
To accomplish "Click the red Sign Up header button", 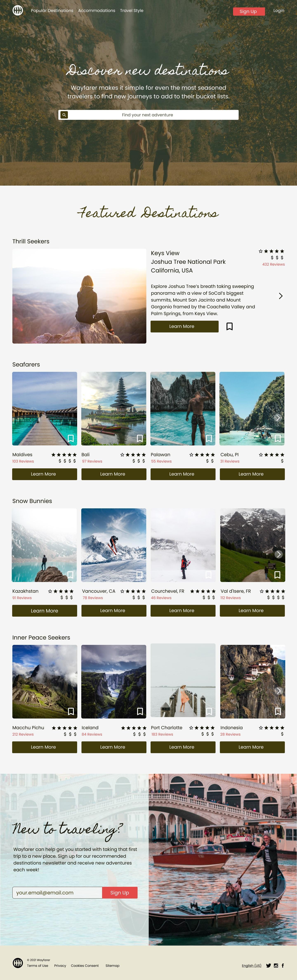I will [x=249, y=11].
